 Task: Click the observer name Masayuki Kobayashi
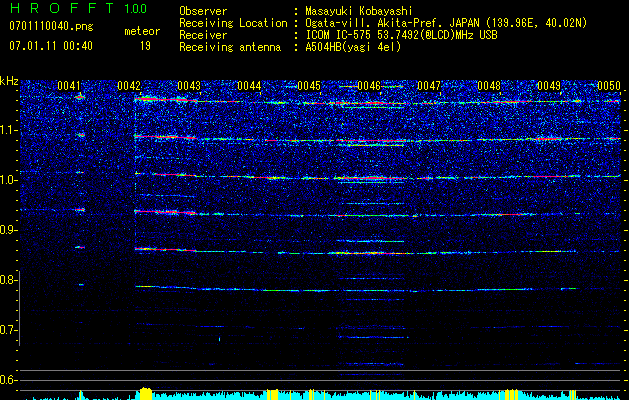(358, 11)
